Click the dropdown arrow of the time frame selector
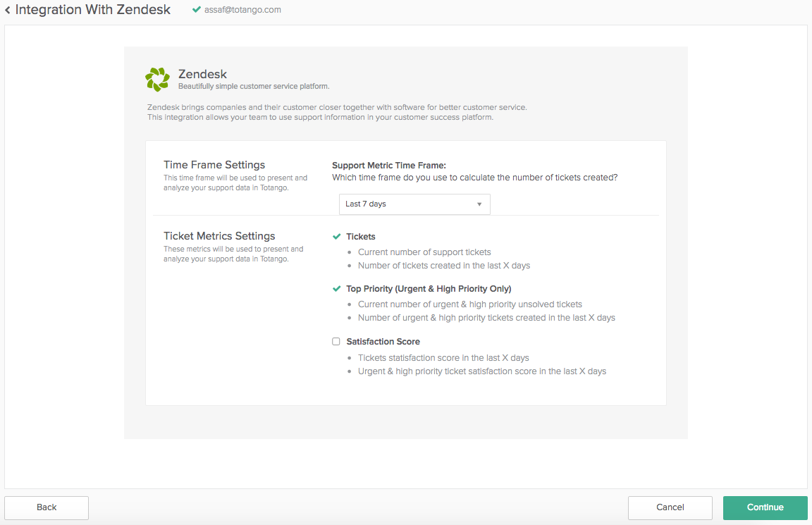 click(x=479, y=204)
